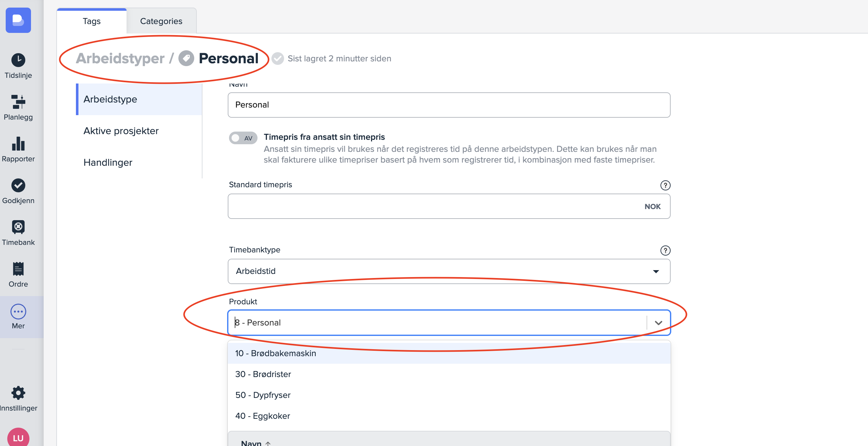Switch to the Categories tab
The width and height of the screenshot is (868, 446).
pos(161,21)
